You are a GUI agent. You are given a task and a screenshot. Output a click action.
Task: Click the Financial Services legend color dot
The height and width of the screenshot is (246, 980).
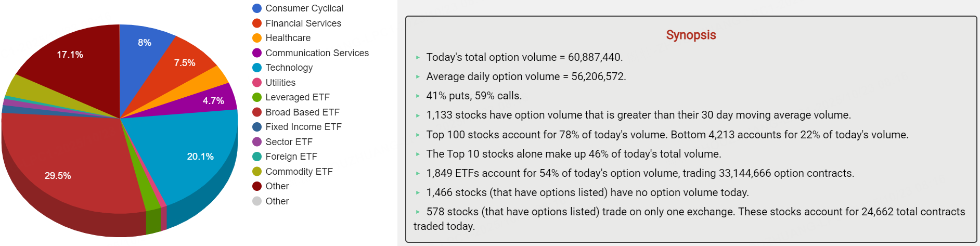[256, 23]
